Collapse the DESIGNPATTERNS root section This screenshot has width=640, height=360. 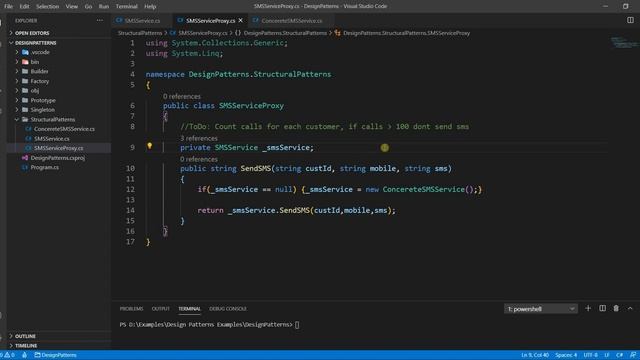11,43
